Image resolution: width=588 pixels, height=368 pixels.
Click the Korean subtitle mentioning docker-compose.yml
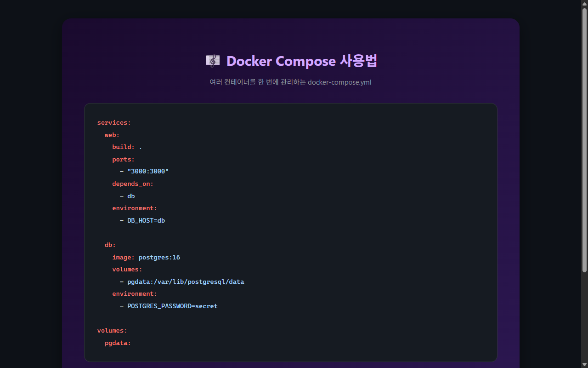tap(291, 82)
